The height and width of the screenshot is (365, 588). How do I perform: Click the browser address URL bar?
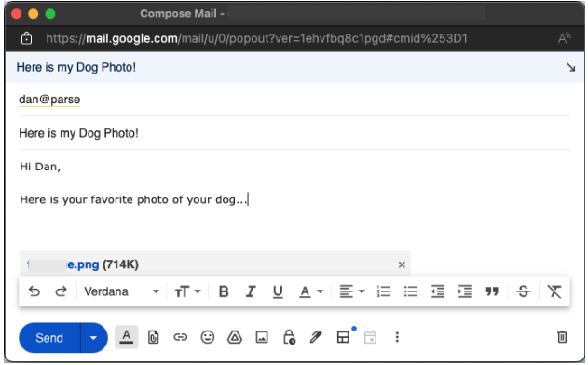[x=257, y=38]
